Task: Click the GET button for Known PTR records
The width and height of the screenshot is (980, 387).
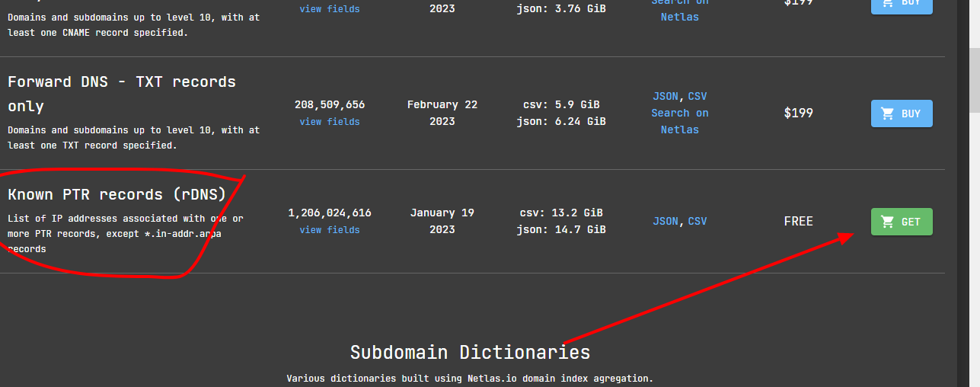Action: point(902,222)
